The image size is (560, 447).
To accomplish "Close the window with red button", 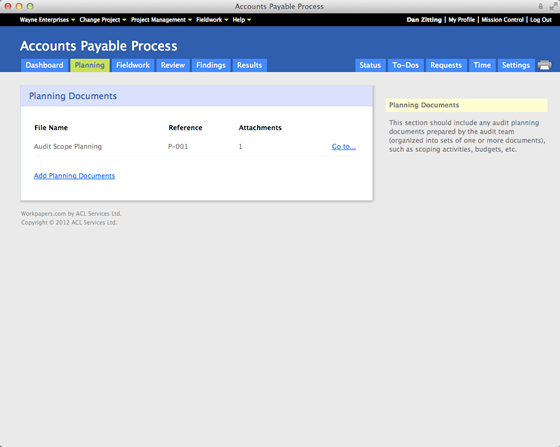I will [8, 6].
